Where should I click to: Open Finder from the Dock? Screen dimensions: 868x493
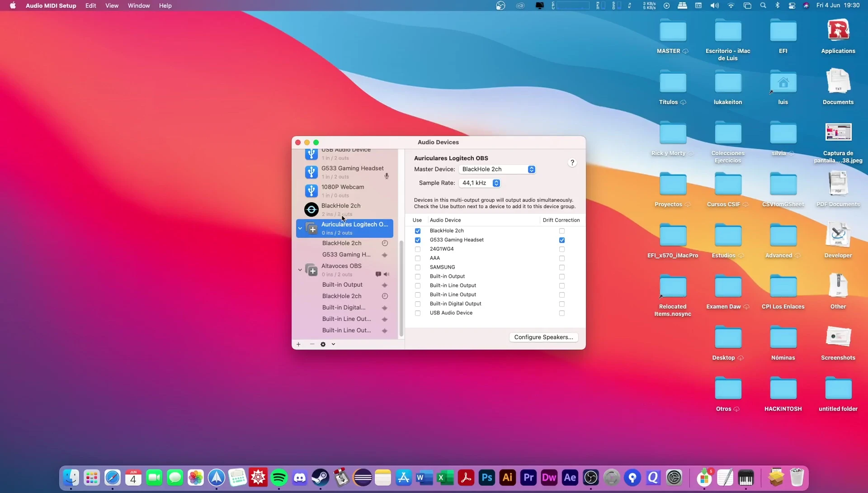point(71,478)
